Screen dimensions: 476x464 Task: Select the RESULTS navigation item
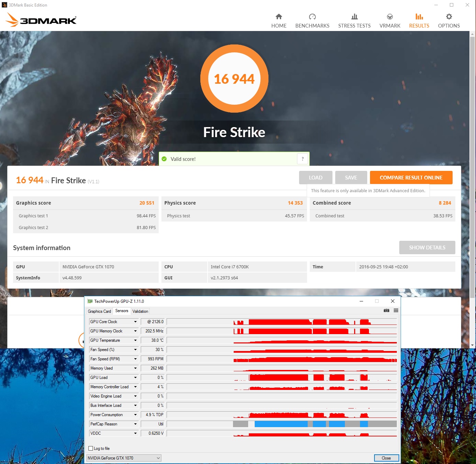pyautogui.click(x=419, y=21)
